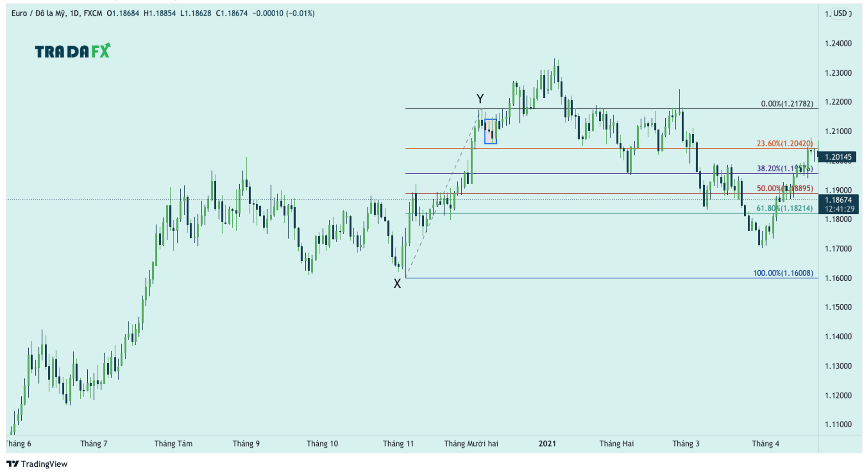Click the 1.24000 price scale label
The image size is (868, 475).
click(838, 43)
